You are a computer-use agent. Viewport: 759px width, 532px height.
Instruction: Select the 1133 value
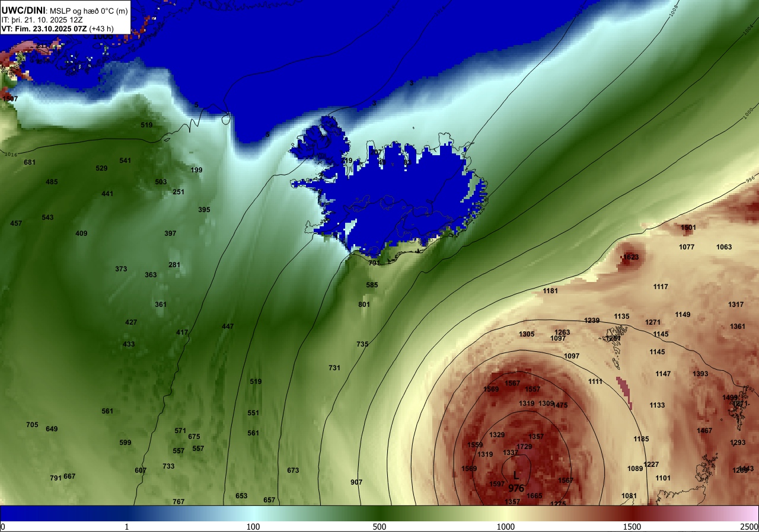coord(657,405)
